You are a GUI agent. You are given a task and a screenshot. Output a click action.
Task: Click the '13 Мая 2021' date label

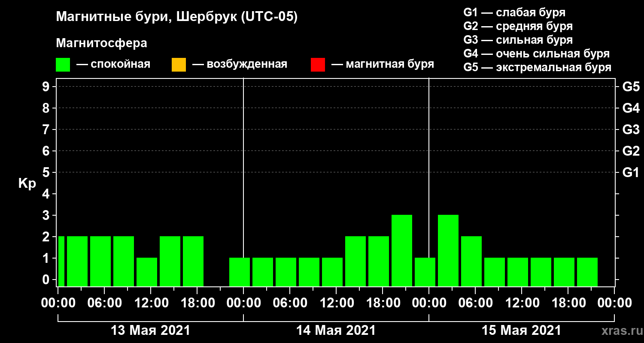(x=150, y=331)
